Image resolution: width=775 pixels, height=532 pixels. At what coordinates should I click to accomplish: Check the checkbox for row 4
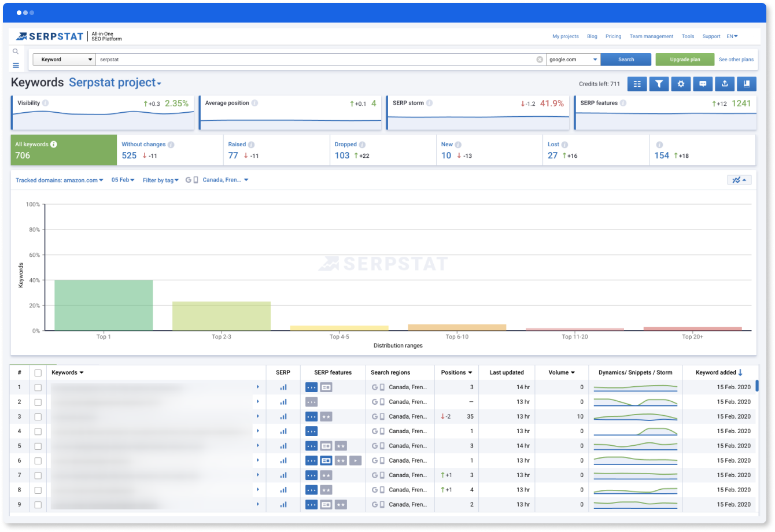tap(38, 431)
